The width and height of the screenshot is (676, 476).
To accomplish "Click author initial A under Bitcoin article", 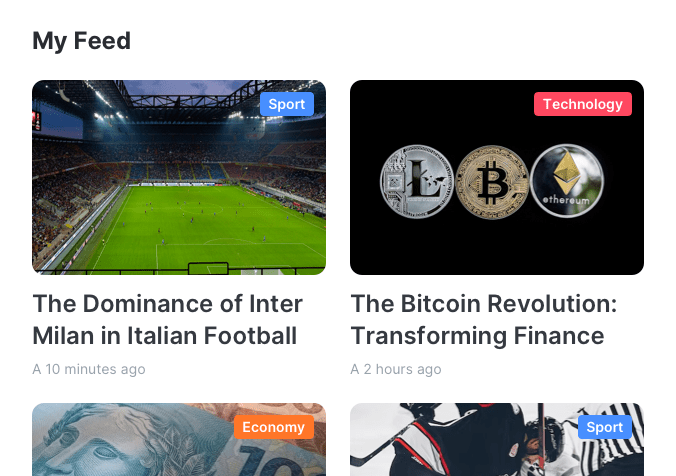I will 355,369.
